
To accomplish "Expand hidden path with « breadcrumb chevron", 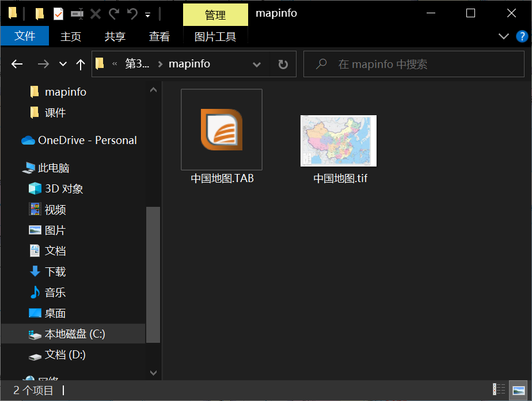I will 115,63.
